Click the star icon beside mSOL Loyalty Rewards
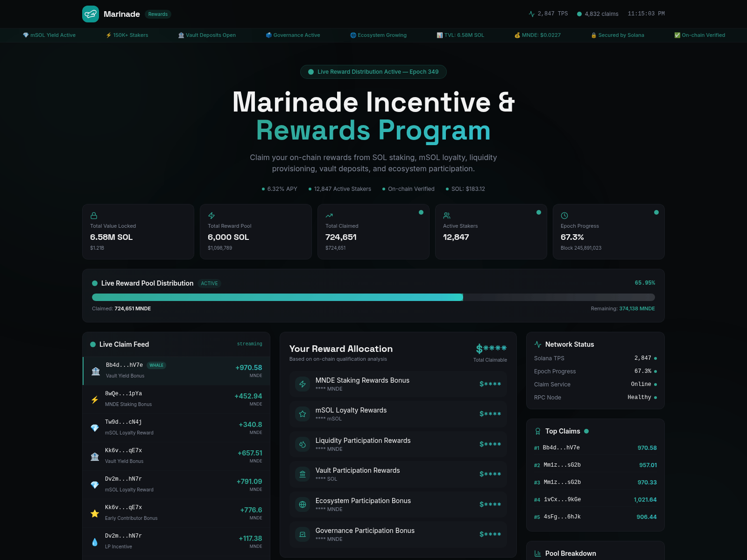Viewport: 747px width, 560px height. click(x=303, y=414)
